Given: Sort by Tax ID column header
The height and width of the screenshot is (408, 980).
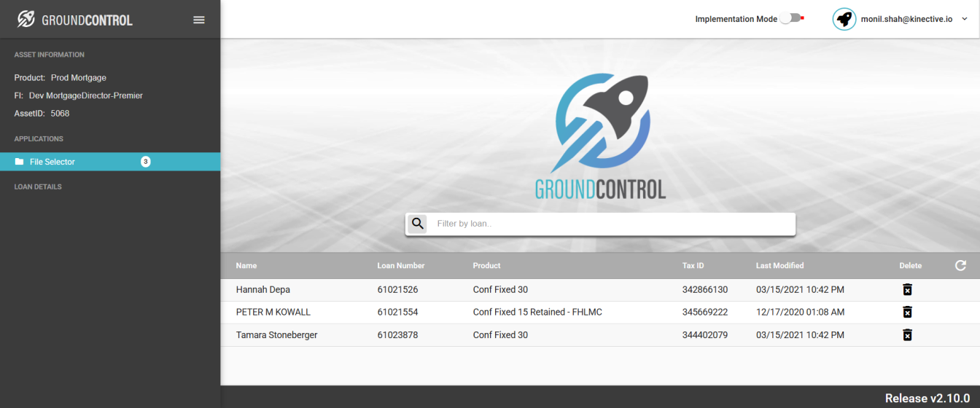Looking at the screenshot, I should click(x=693, y=266).
